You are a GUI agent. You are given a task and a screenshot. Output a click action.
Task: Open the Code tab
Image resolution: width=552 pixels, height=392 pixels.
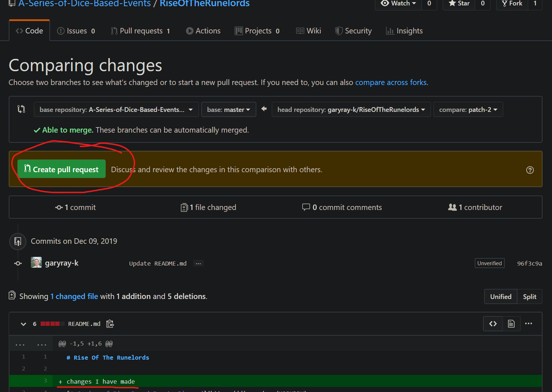tap(29, 31)
